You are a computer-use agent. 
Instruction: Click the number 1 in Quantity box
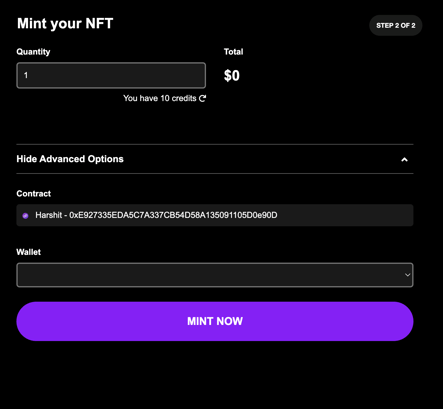click(26, 75)
